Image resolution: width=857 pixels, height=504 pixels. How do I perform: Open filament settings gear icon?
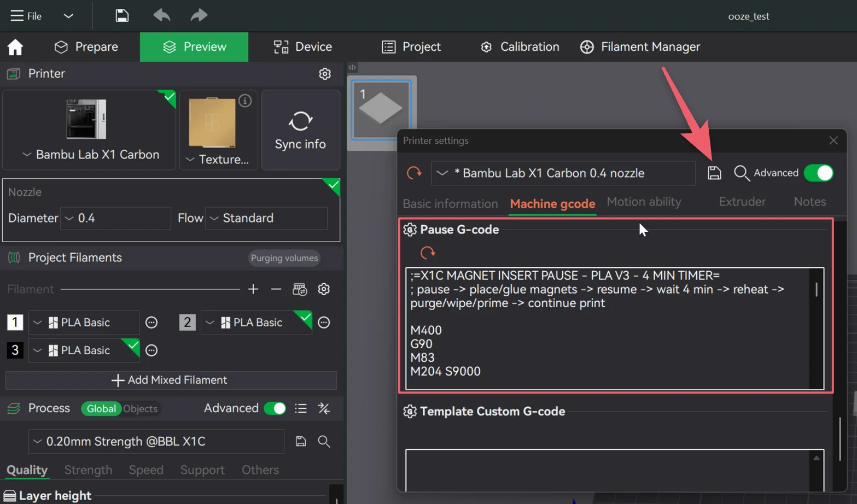coord(324,289)
